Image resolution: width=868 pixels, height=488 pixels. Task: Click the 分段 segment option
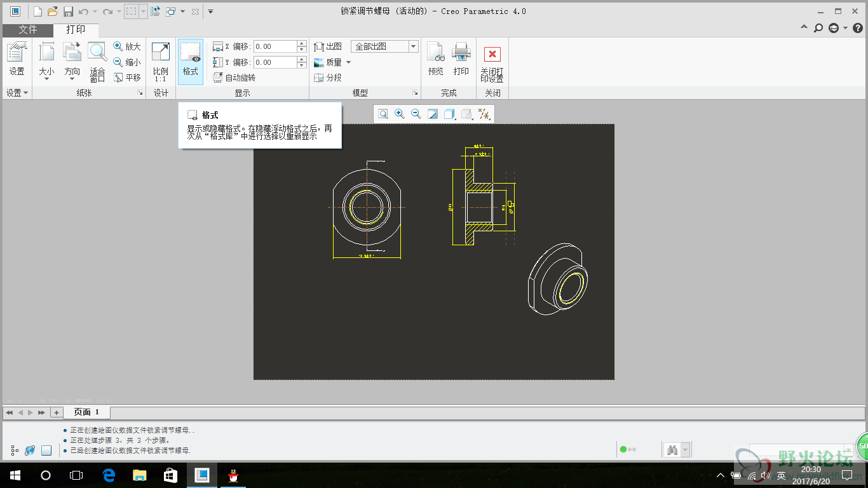[x=328, y=78]
